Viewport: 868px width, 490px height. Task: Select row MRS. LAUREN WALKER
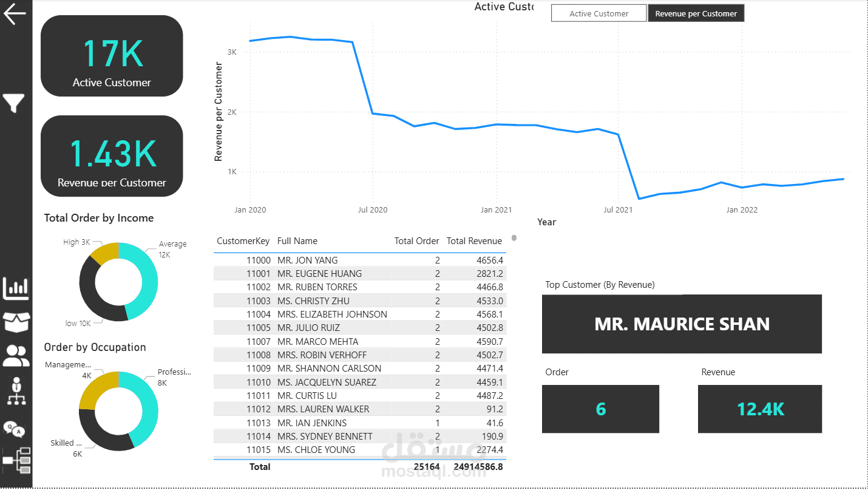coord(360,409)
